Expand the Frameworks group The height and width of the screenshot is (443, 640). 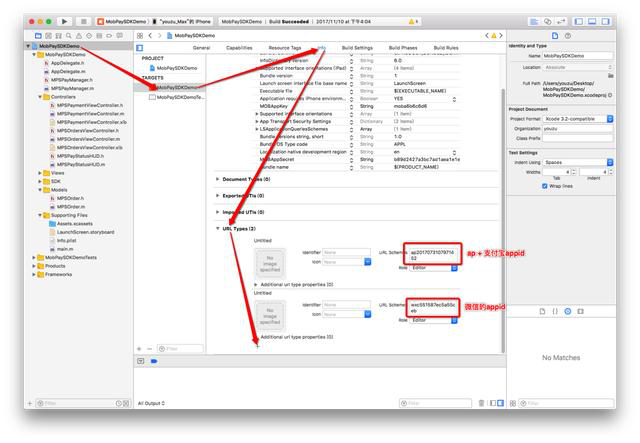coord(34,274)
